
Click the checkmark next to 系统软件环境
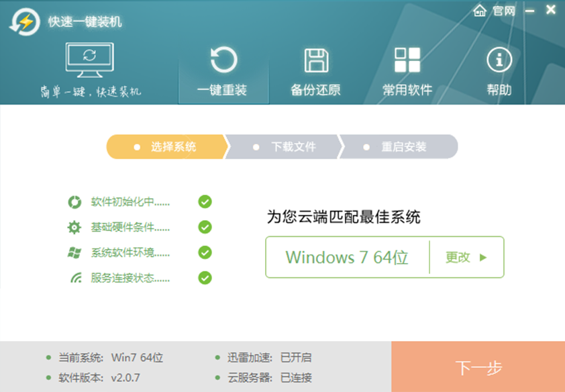tap(205, 252)
